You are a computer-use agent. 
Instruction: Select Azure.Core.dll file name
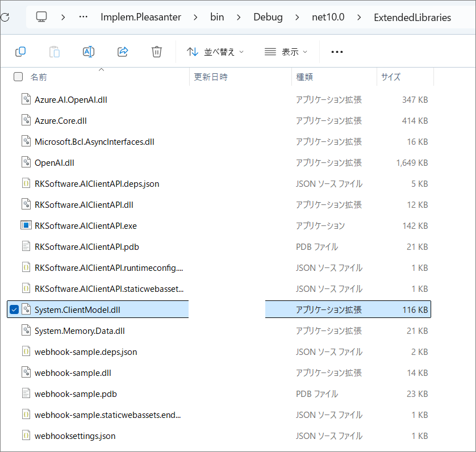(x=61, y=120)
